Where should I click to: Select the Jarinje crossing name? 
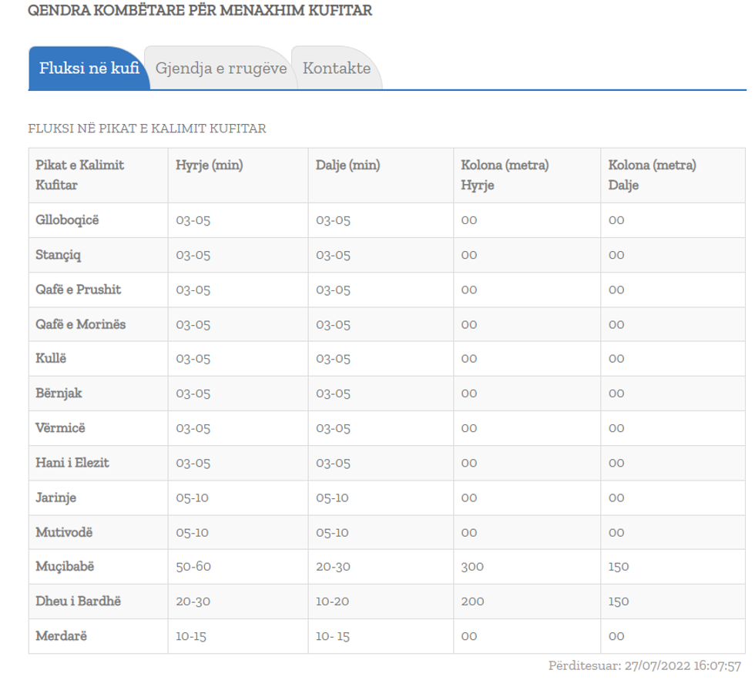[x=55, y=497]
